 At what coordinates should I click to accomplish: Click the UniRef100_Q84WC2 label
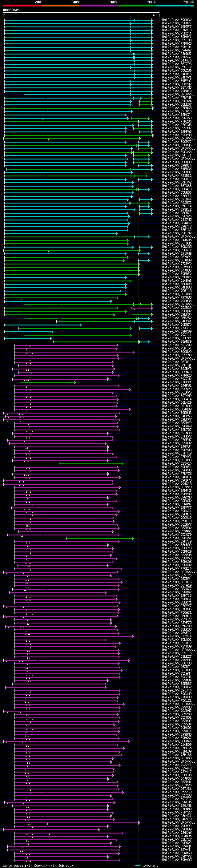coord(177,223)
